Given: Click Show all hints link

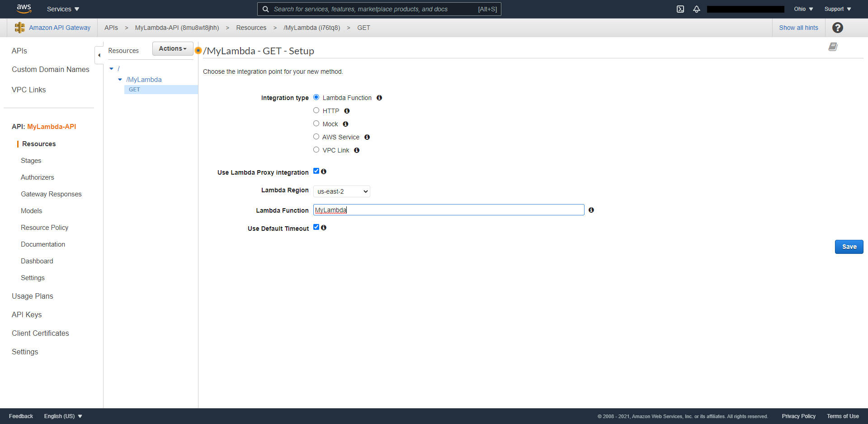Looking at the screenshot, I should (x=798, y=28).
